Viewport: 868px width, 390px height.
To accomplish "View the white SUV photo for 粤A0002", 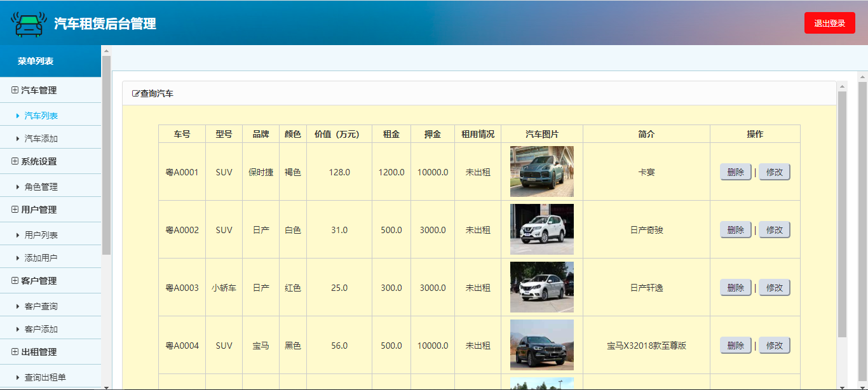I will tap(542, 229).
